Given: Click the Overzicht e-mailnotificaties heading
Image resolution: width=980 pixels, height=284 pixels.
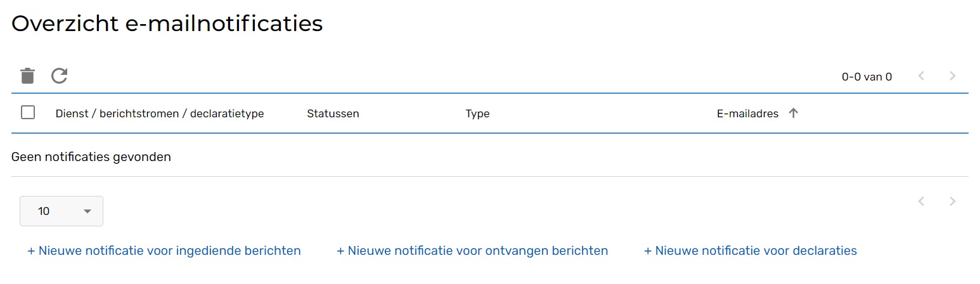Looking at the screenshot, I should [x=167, y=23].
